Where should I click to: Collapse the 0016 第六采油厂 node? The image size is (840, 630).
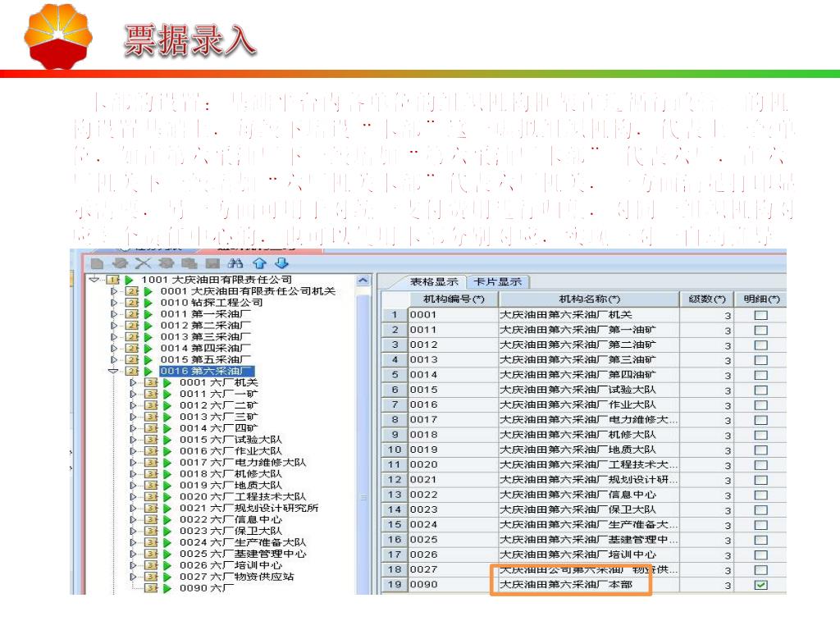click(113, 372)
